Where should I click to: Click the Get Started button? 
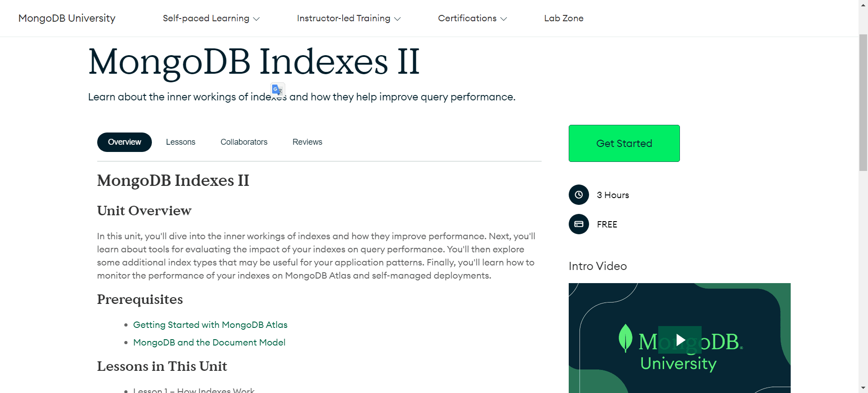coord(624,143)
